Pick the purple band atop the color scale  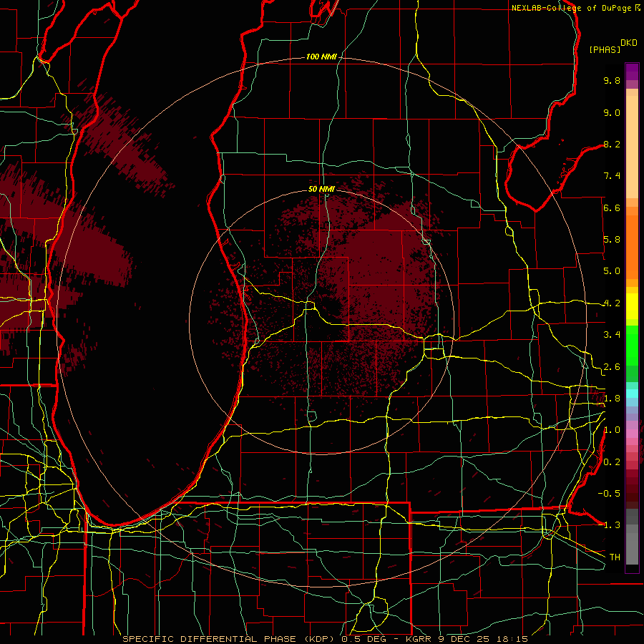(x=632, y=72)
